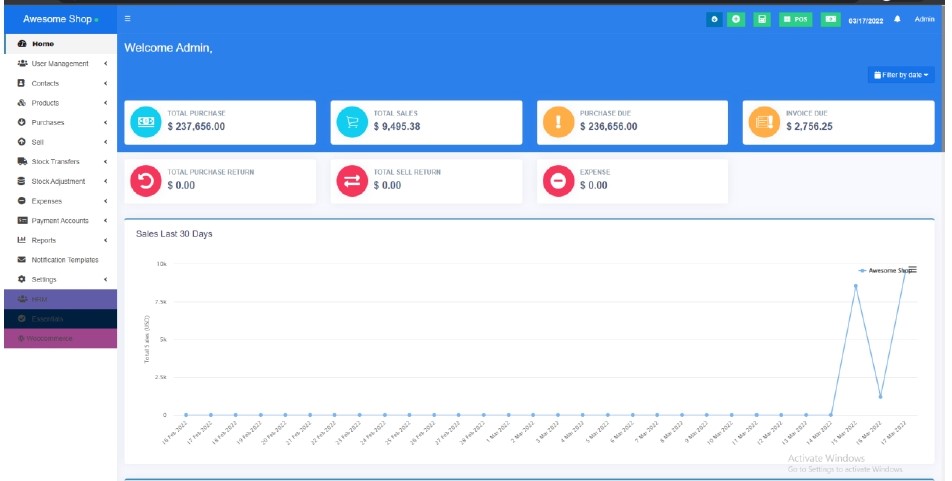Click the Purchase Due exclamation icon
The image size is (952, 481).
[558, 122]
